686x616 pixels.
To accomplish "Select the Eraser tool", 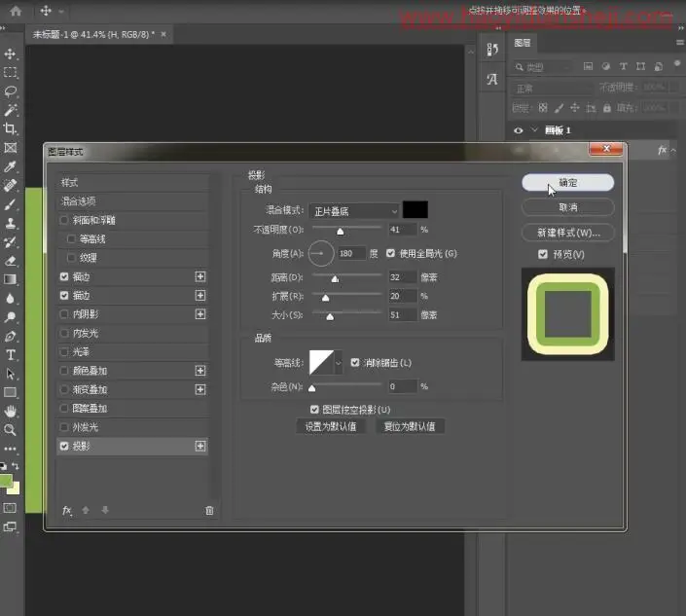I will pos(10,261).
